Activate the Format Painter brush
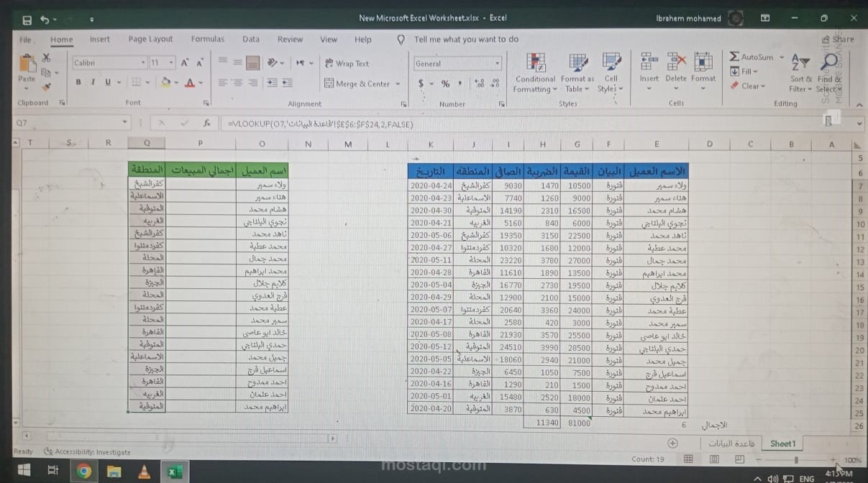The width and height of the screenshot is (868, 483). click(x=47, y=86)
